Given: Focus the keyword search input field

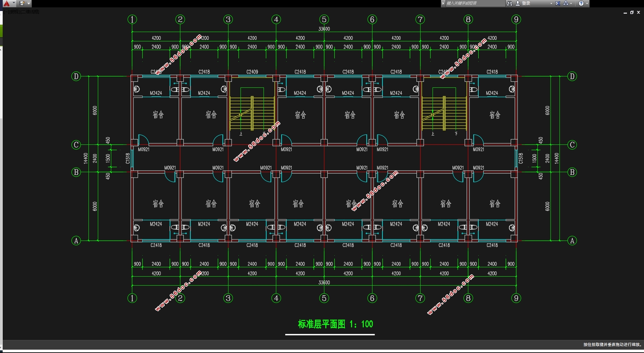Looking at the screenshot, I should [x=475, y=3].
